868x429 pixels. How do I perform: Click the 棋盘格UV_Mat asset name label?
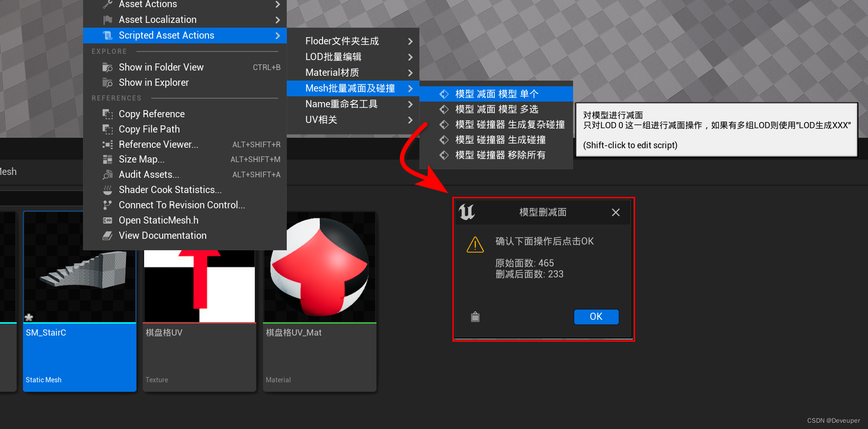293,333
